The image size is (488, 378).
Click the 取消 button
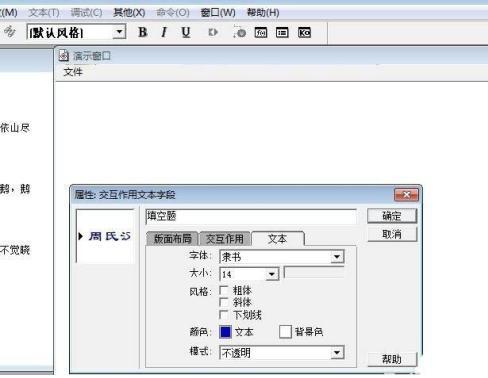click(x=392, y=234)
